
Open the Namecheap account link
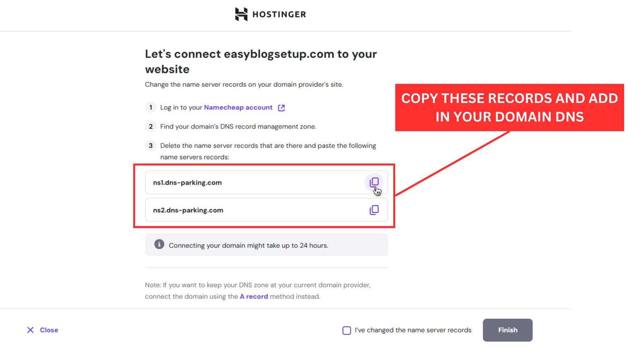pos(238,107)
